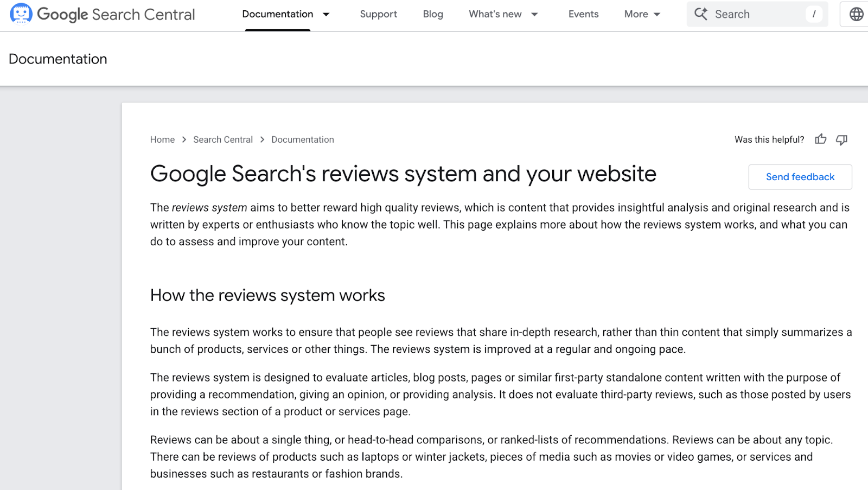Screen dimensions: 868x490
Task: Click the page title about reviews system
Action: (403, 174)
